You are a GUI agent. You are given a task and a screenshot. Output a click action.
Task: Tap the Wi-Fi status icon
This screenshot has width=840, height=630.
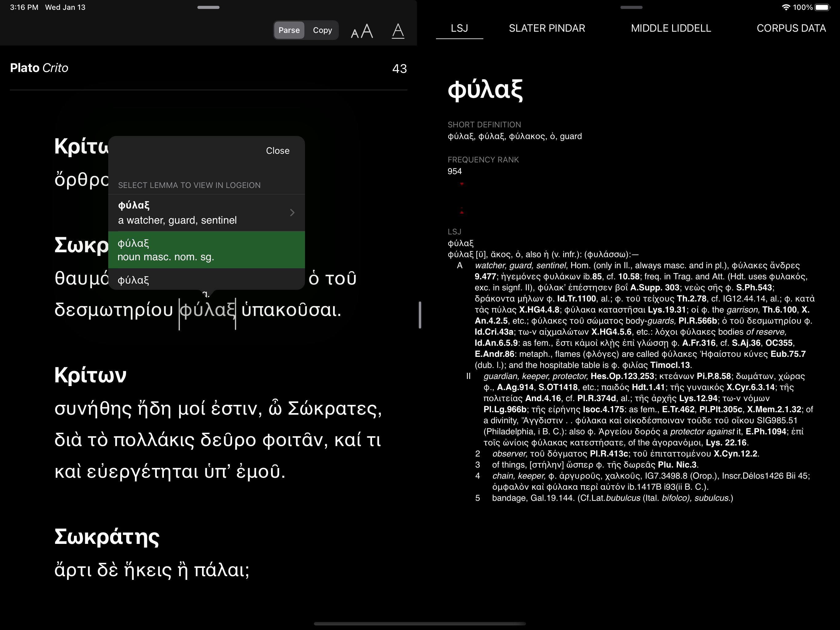point(786,7)
